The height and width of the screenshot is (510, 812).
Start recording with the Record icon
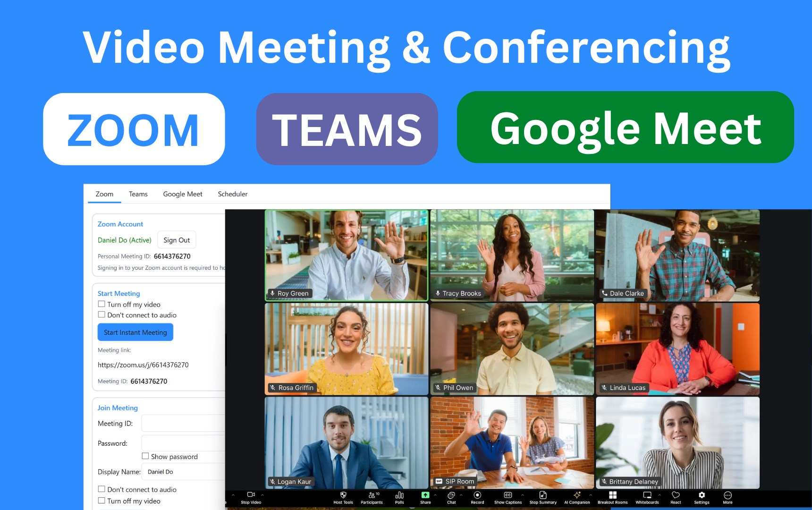point(477,495)
